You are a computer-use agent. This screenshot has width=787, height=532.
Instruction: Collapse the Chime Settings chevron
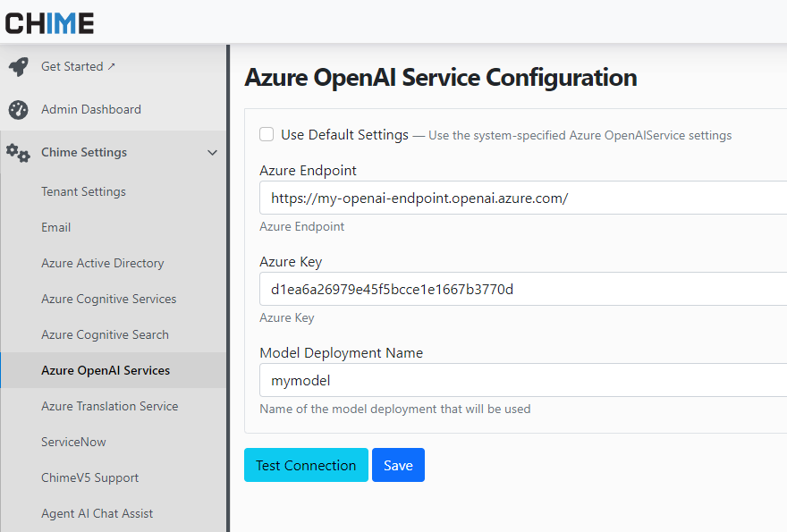point(212,153)
